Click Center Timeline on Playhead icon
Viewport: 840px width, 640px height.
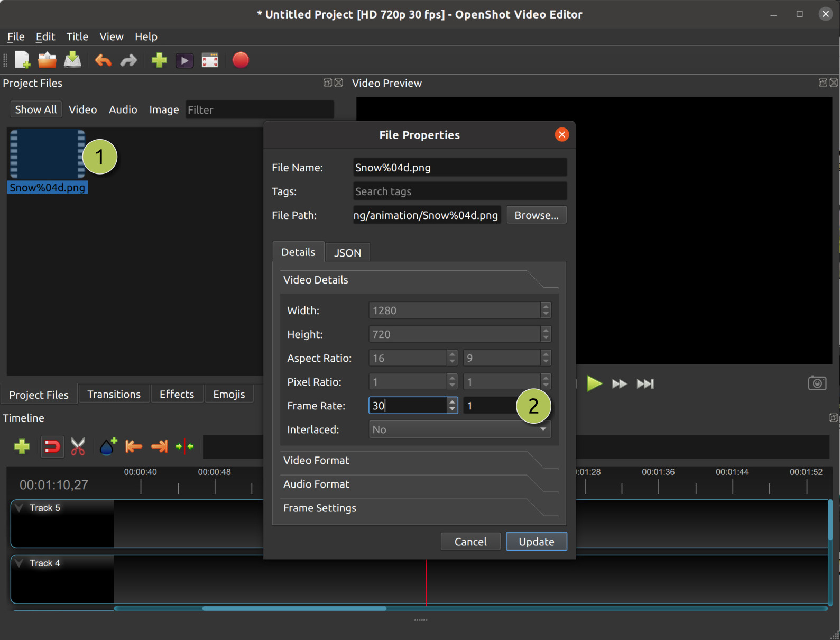(x=184, y=446)
